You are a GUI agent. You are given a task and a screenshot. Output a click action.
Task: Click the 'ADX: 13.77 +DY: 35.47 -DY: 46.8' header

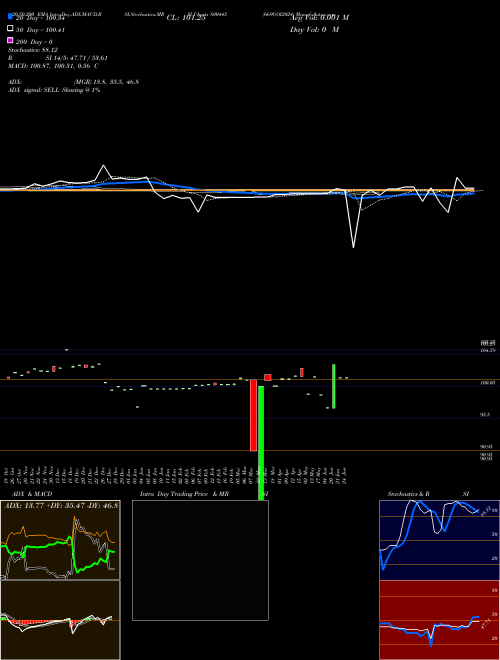point(61,505)
